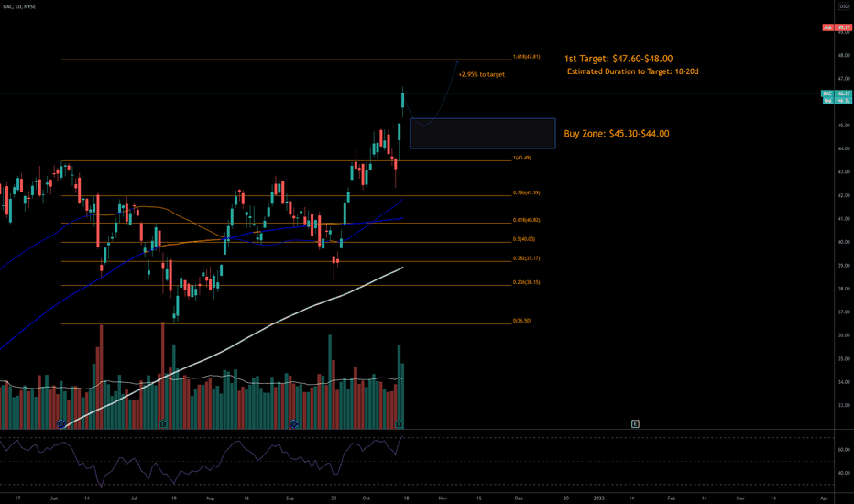Screen dimensions: 854x504
Task: Select the Bid price label below BAC
Action: pos(837,100)
